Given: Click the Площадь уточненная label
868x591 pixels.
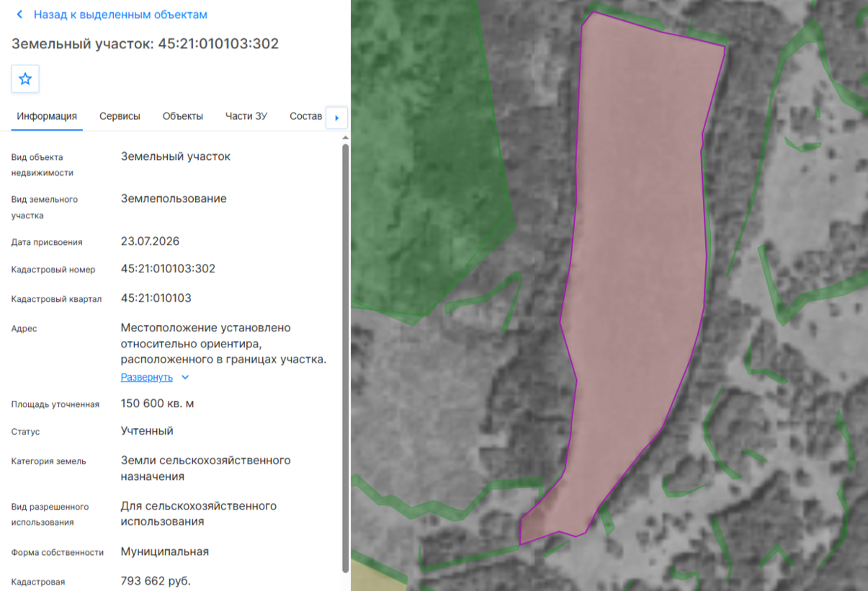Looking at the screenshot, I should (x=55, y=404).
